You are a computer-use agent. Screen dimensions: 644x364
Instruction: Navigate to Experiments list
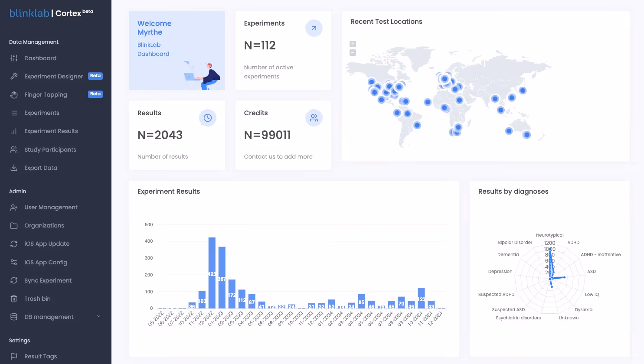pyautogui.click(x=42, y=113)
